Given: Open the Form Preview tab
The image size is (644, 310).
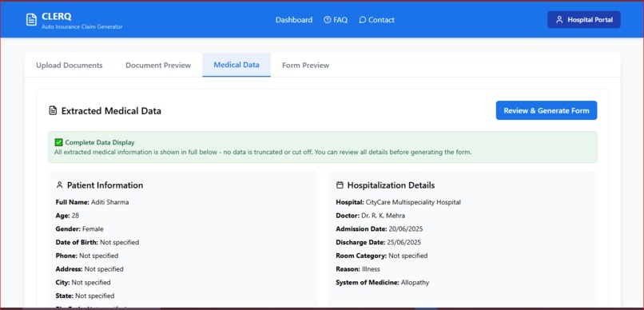Looking at the screenshot, I should point(305,66).
